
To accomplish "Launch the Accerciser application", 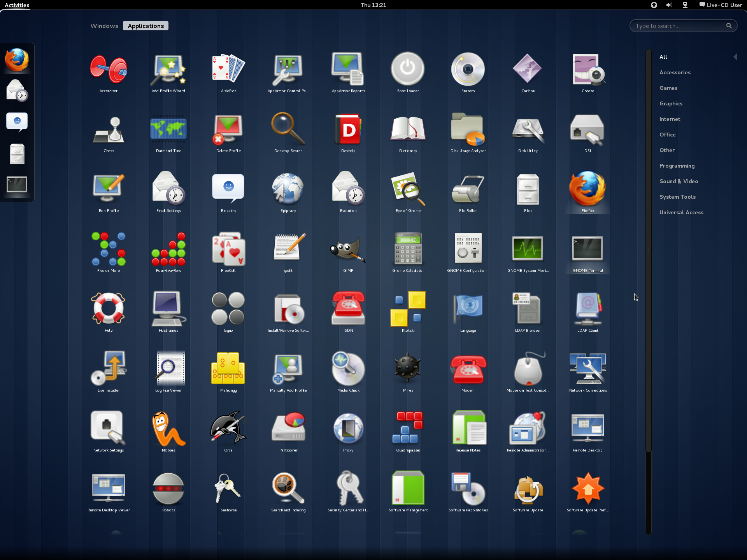I will click(109, 73).
